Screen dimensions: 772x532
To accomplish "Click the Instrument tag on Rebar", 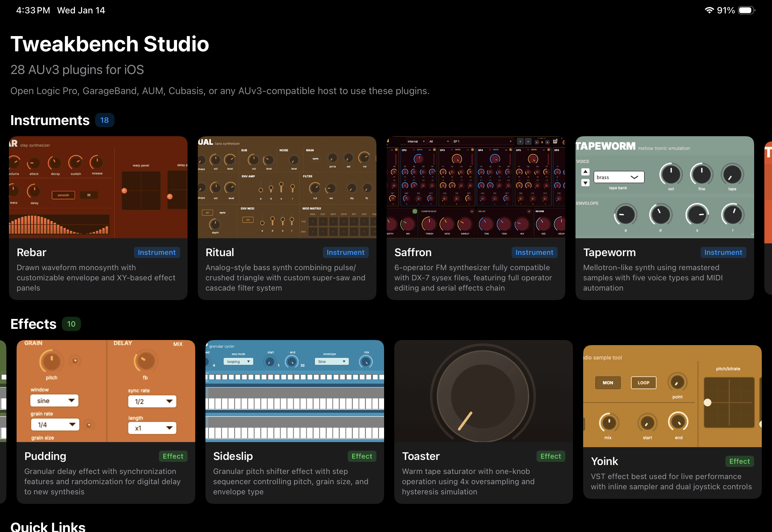I will 157,252.
